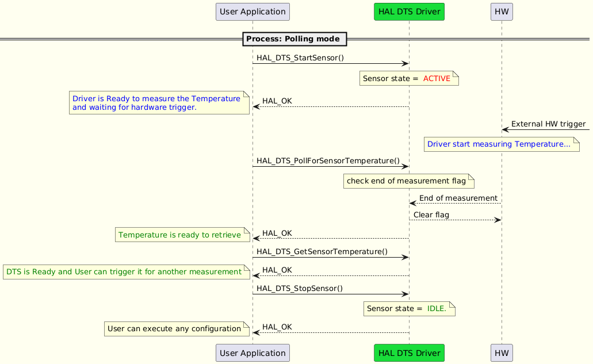This screenshot has width=593, height=364.
Task: Click the 'Driver is Ready to measure the Temperature' note
Action: (159, 103)
